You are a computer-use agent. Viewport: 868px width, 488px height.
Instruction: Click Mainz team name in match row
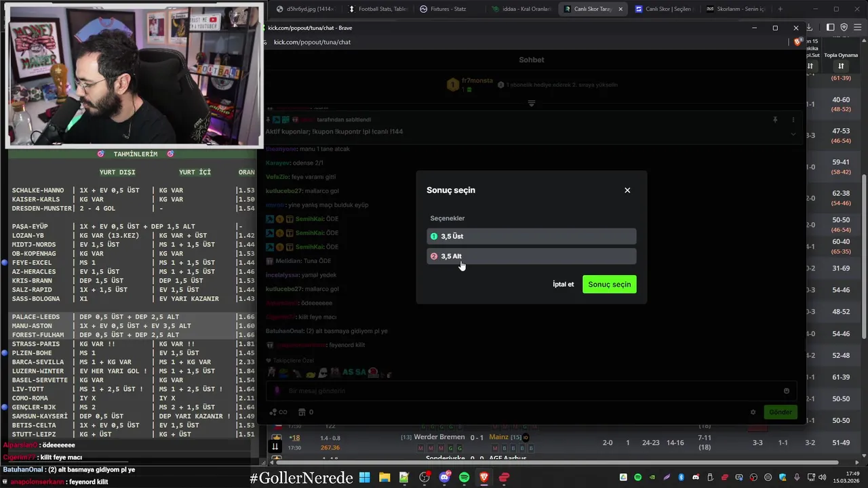coord(498,437)
